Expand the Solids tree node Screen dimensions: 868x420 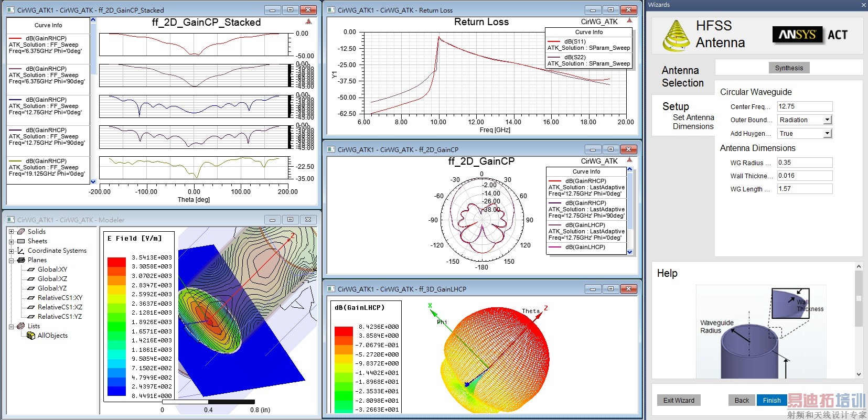(x=11, y=231)
